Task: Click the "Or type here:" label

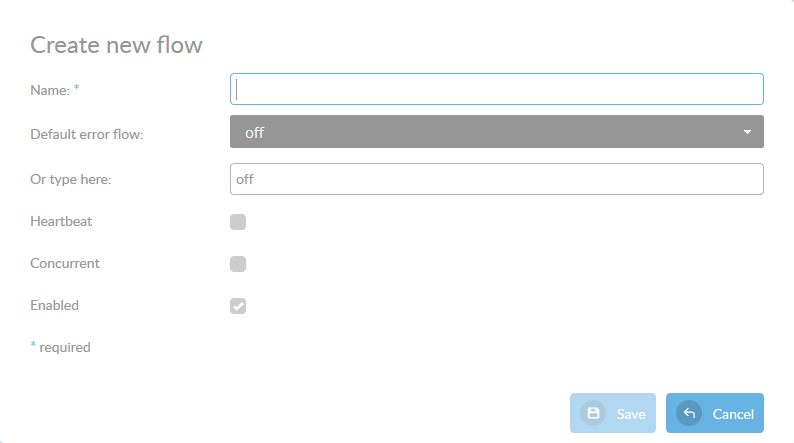Action: click(72, 179)
